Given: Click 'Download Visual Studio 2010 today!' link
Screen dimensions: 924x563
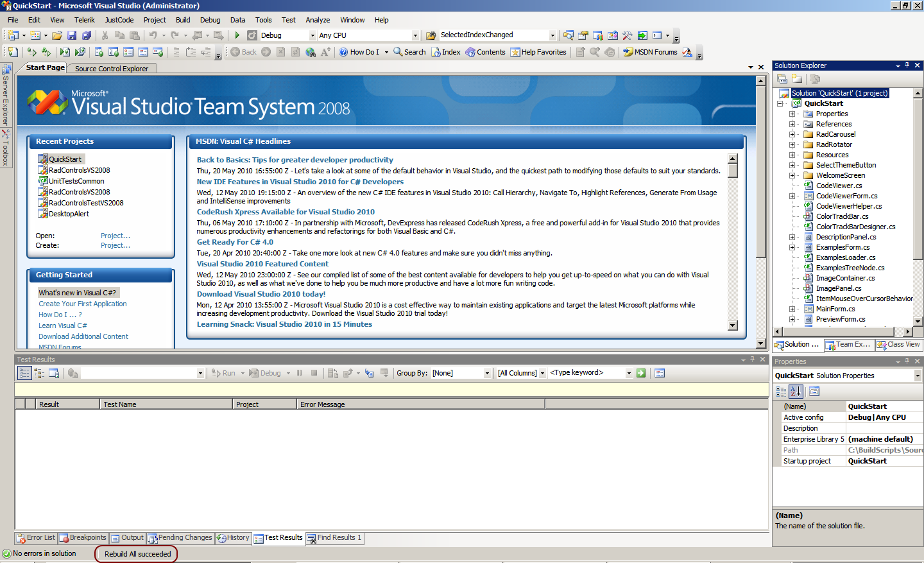Looking at the screenshot, I should pos(261,294).
